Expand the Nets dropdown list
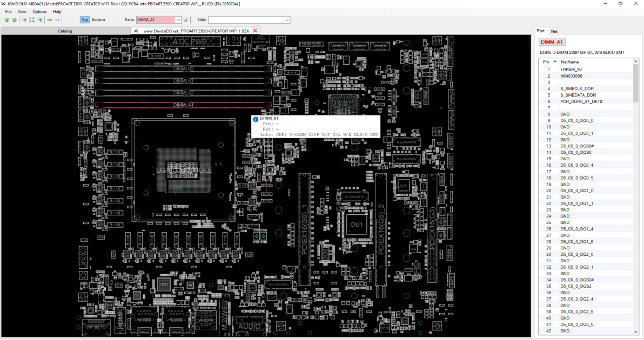644x340 pixels. click(287, 19)
